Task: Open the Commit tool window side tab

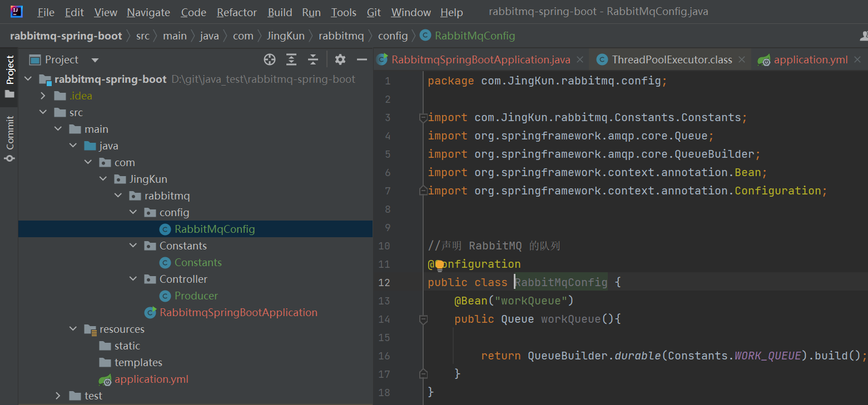Action: [9, 138]
